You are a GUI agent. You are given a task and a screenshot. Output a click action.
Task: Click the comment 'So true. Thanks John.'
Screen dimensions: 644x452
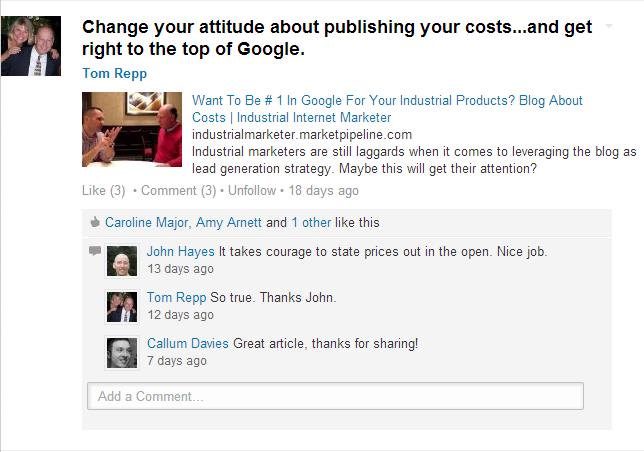tap(273, 297)
